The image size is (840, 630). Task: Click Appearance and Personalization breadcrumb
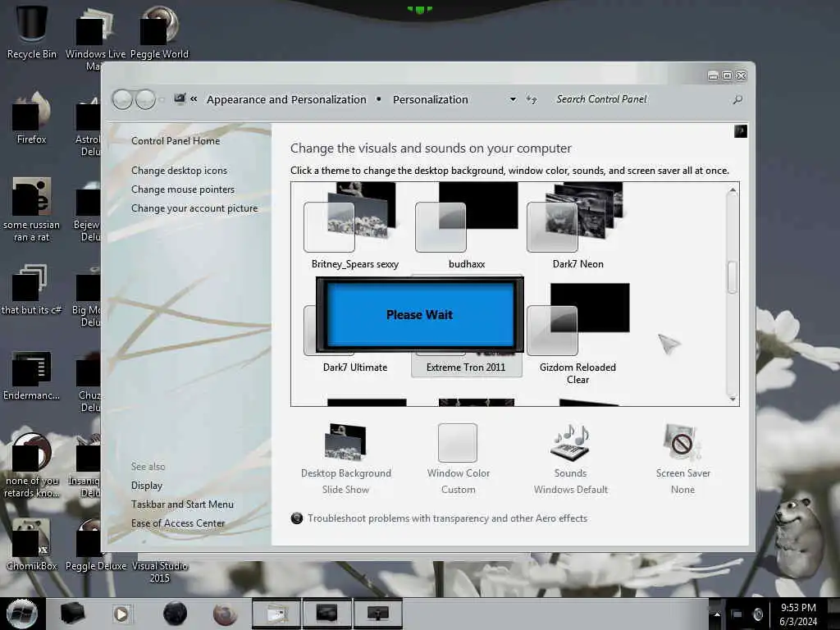coord(286,99)
